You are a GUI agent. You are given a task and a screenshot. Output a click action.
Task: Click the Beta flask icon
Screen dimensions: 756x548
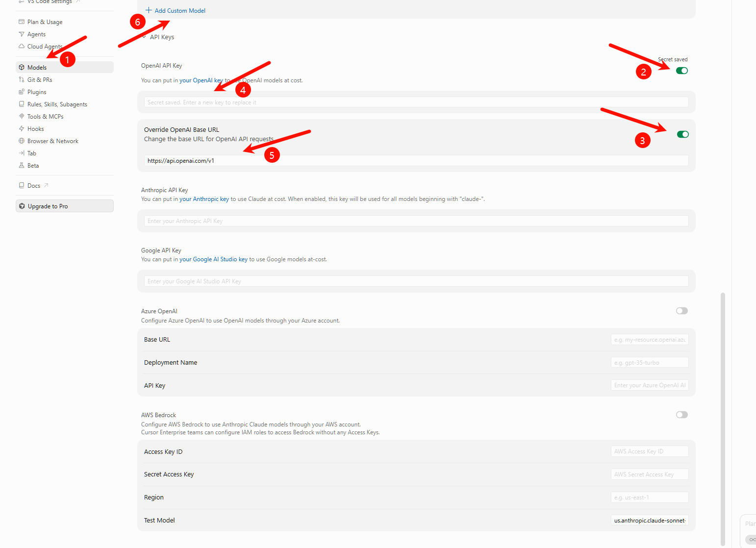coord(22,165)
